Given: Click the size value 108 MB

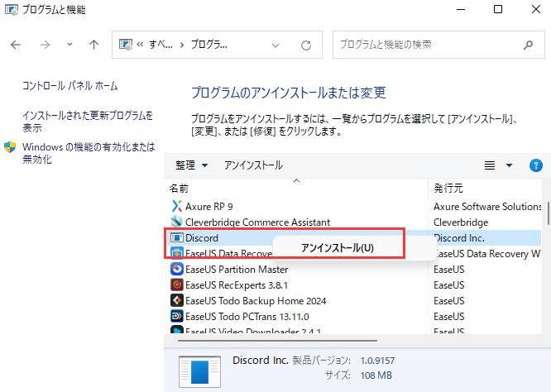Looking at the screenshot, I should coord(376,375).
